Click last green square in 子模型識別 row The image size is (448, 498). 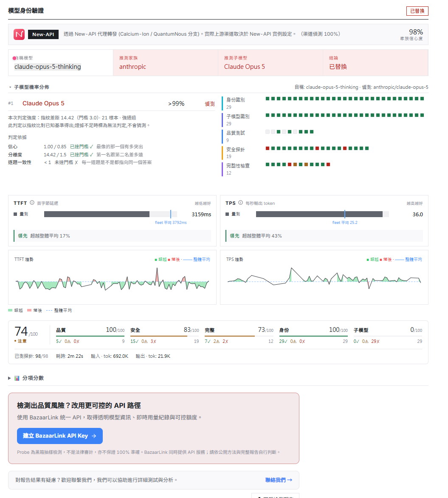[422, 115]
